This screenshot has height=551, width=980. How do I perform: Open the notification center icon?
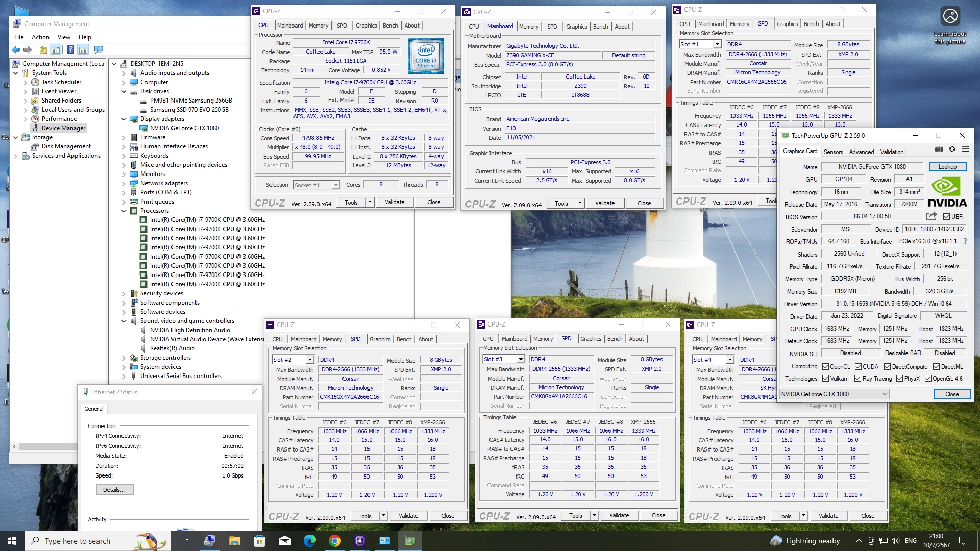click(x=963, y=541)
